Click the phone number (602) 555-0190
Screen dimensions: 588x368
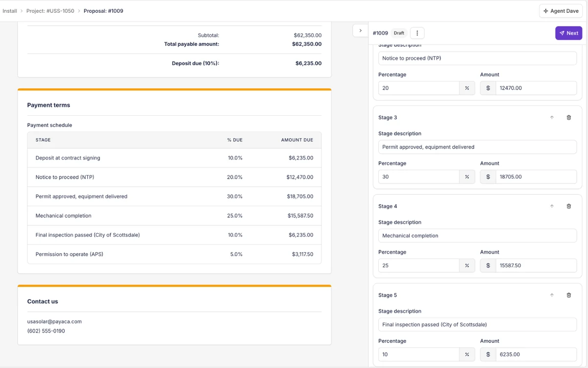(46, 331)
